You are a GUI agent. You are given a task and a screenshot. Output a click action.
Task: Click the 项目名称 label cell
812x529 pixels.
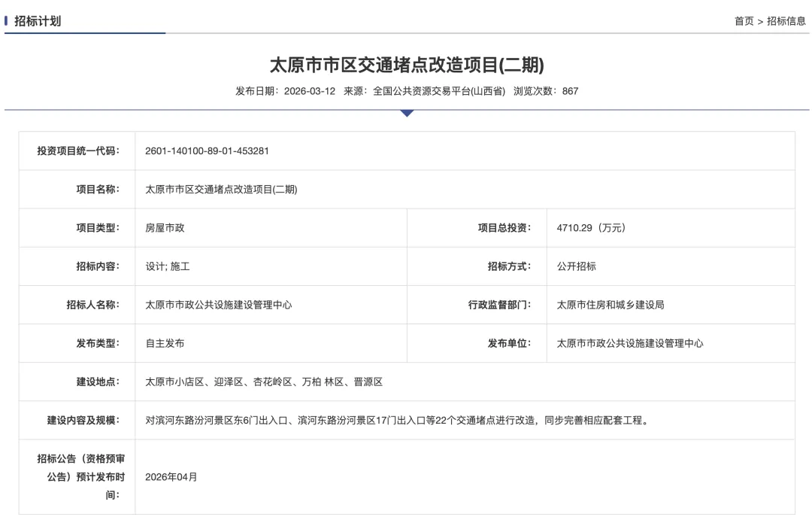click(77, 189)
